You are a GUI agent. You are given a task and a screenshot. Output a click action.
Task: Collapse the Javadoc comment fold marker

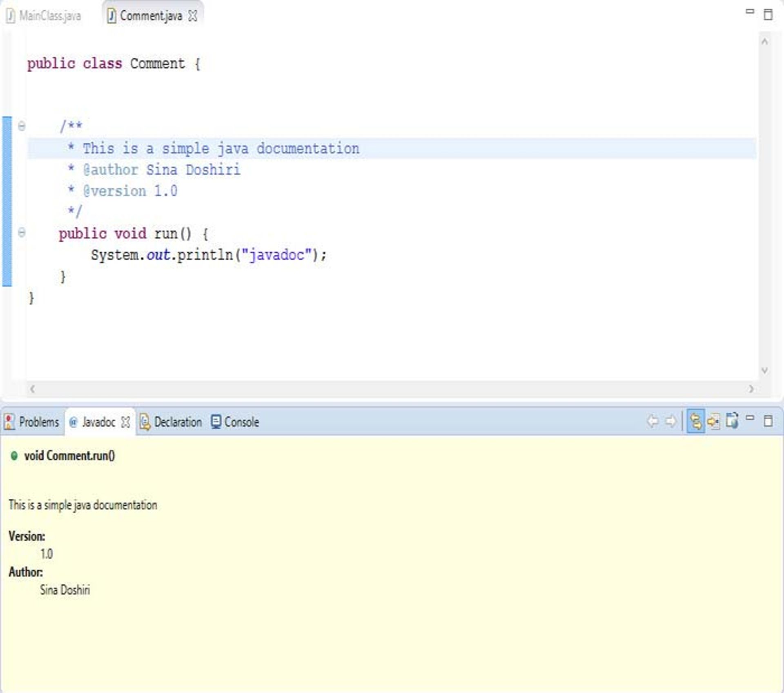[x=22, y=125]
